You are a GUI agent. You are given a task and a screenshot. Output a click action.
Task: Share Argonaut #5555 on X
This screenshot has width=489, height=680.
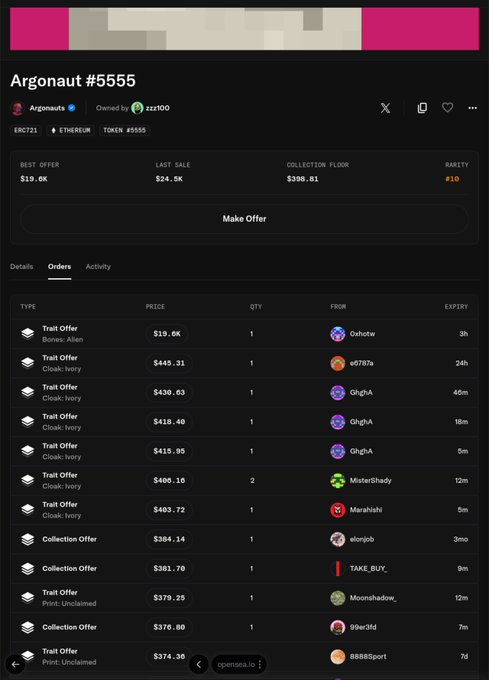click(x=385, y=108)
